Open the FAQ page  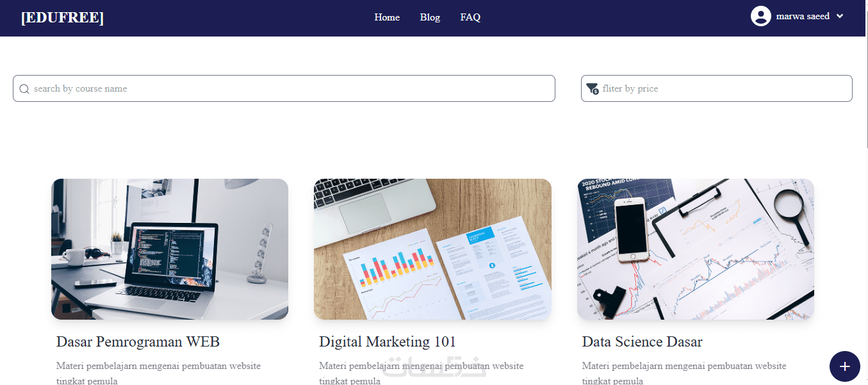click(470, 17)
